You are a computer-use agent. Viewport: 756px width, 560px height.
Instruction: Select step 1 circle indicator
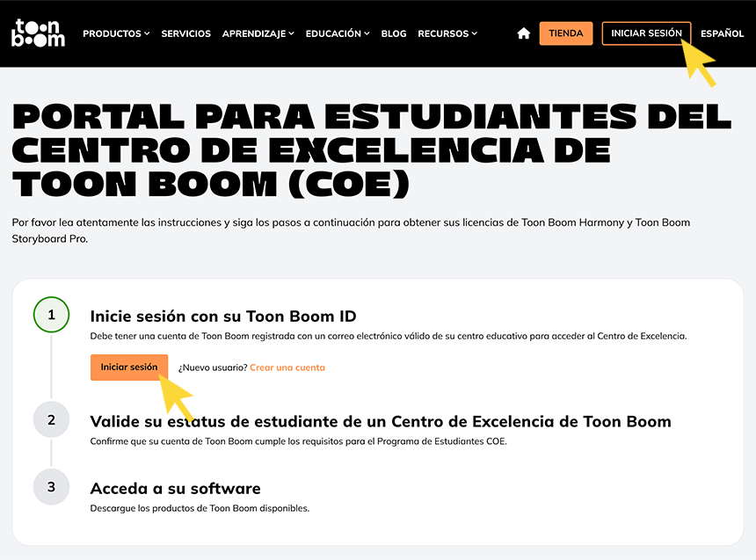coord(51,315)
